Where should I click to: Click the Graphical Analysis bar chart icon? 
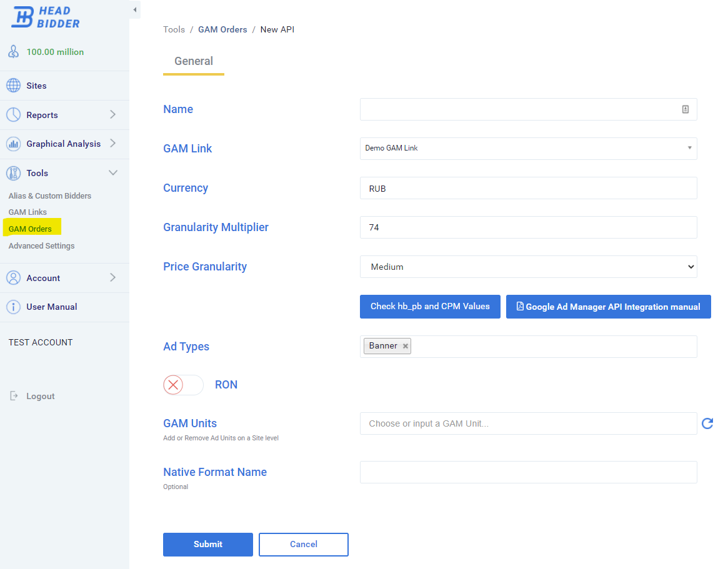13,144
